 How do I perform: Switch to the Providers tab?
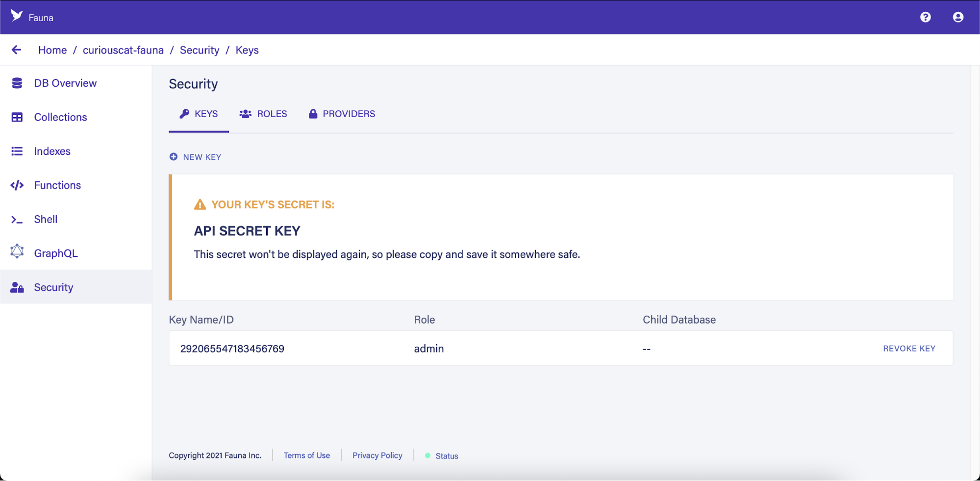pyautogui.click(x=342, y=114)
